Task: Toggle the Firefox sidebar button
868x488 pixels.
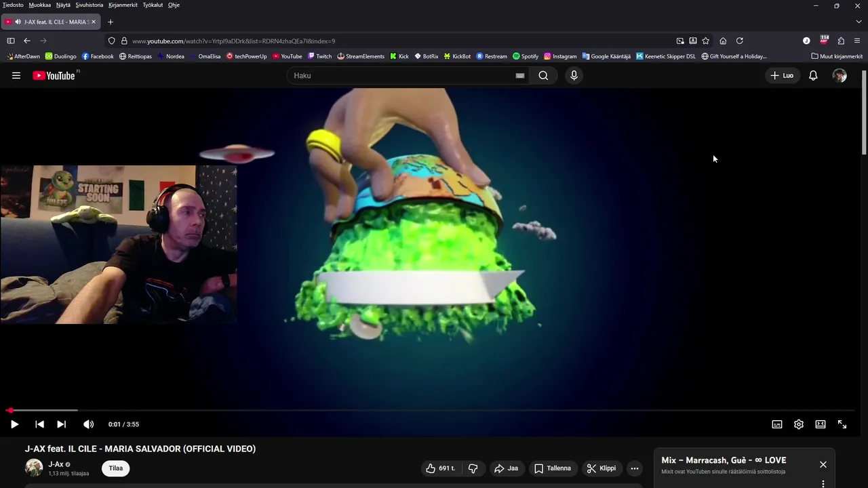Action: coord(11,41)
